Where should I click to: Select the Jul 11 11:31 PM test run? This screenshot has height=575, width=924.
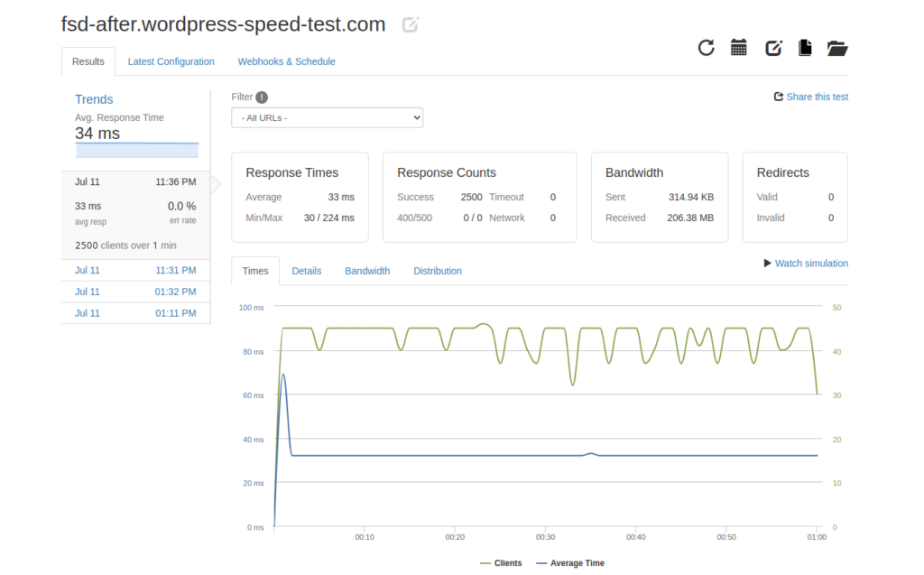(x=135, y=271)
